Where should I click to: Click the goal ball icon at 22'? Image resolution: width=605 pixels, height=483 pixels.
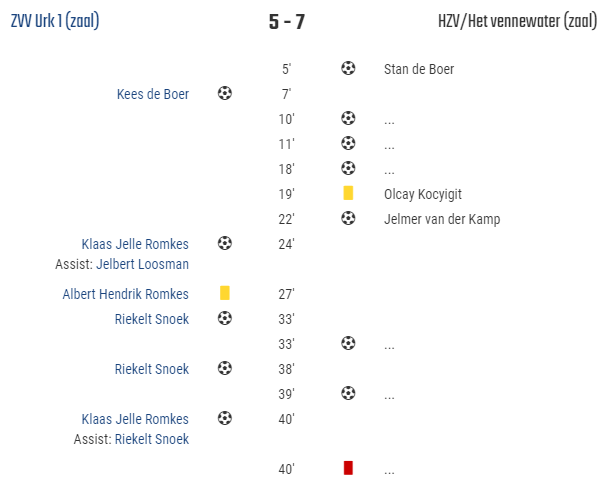348,218
